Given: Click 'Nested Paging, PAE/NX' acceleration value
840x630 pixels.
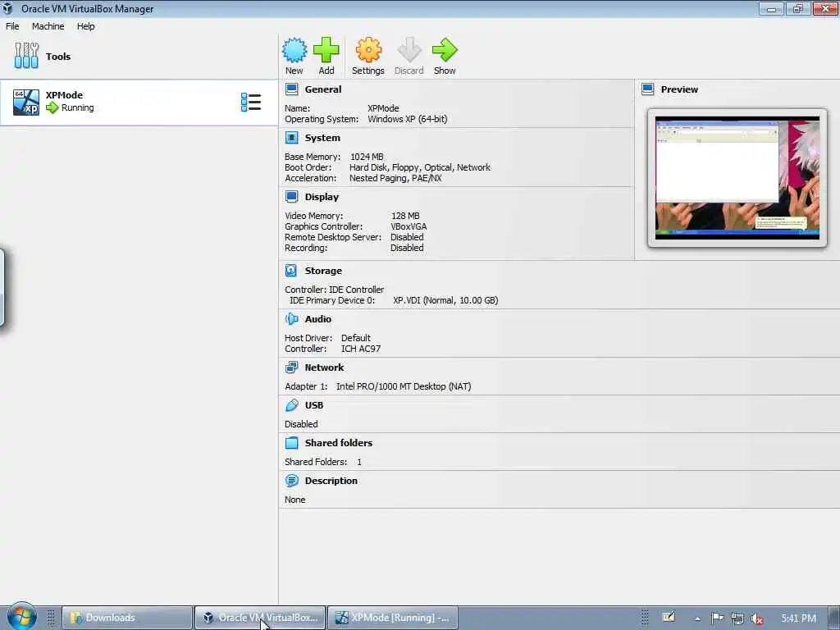Looking at the screenshot, I should click(x=395, y=178).
